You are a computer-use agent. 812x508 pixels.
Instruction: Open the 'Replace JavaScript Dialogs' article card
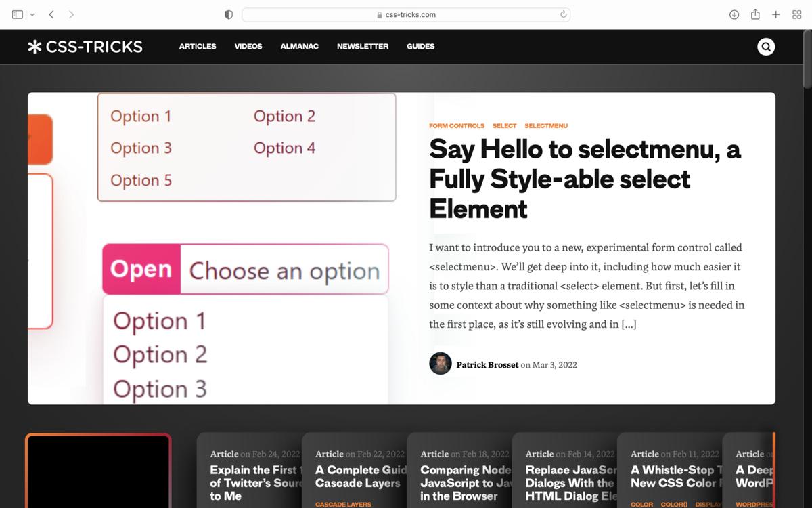[564, 471]
